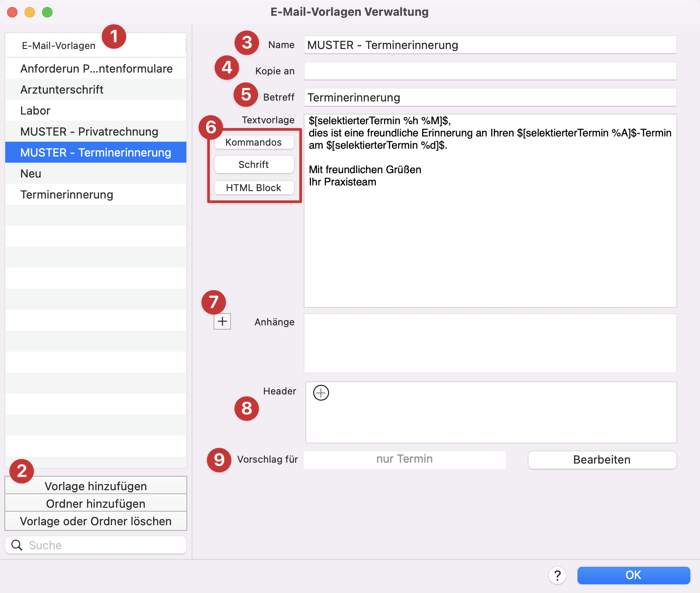The width and height of the screenshot is (700, 593).
Task: Click Ordner hinzufügen
Action: coord(96,503)
